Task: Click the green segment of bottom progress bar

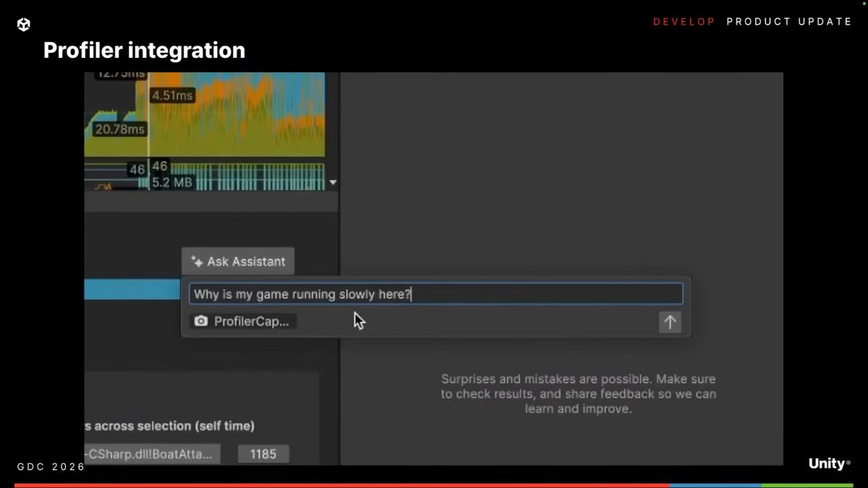Action: click(807, 485)
